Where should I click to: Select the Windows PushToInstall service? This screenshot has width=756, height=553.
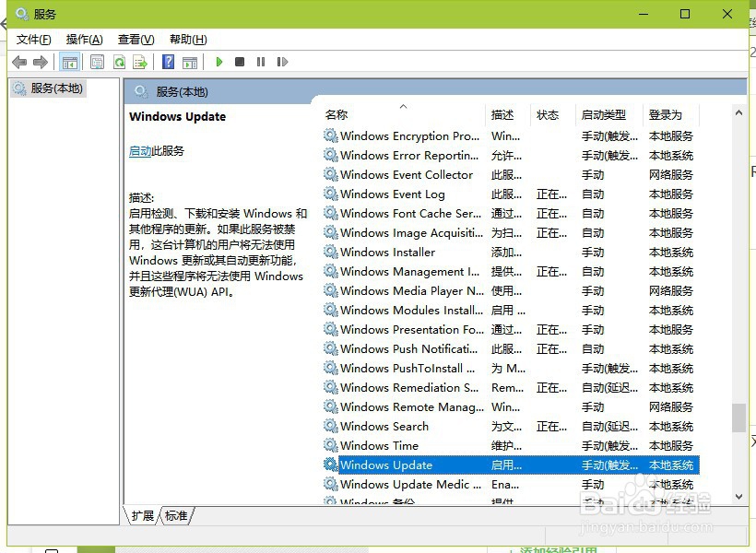click(511, 369)
